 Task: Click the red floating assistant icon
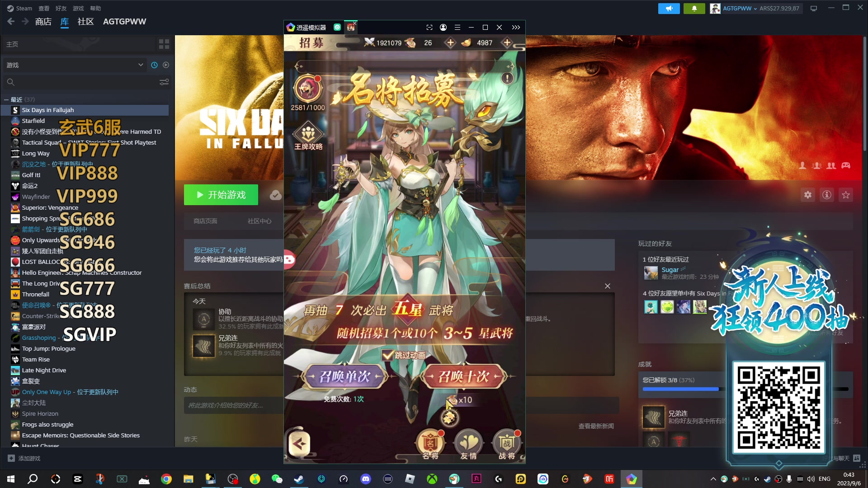pos(289,259)
